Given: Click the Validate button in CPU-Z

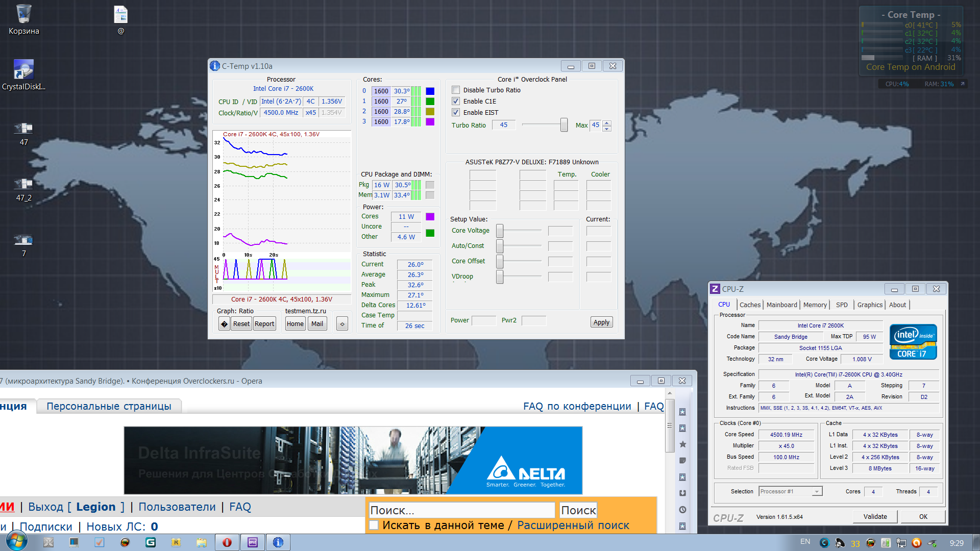Looking at the screenshot, I should click(875, 516).
